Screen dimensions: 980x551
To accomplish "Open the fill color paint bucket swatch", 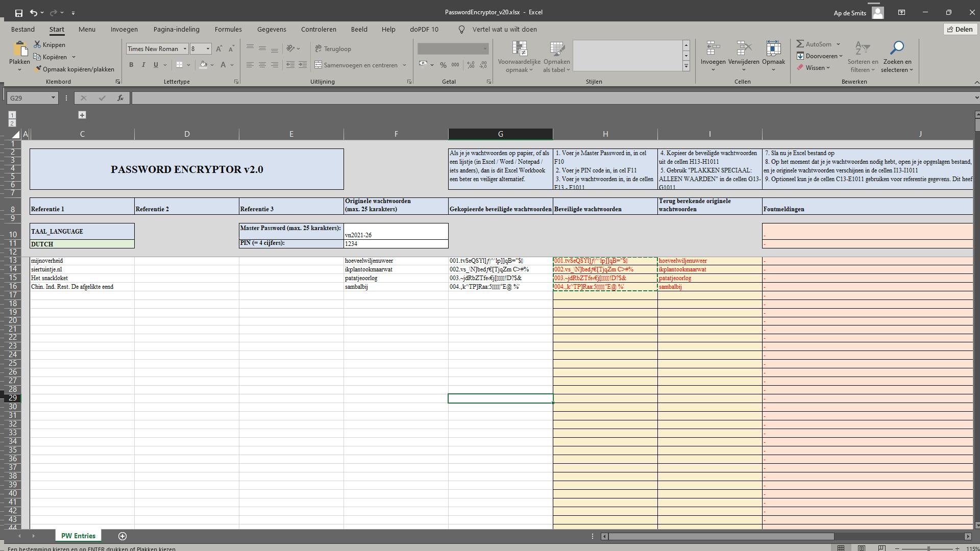I will point(204,65).
